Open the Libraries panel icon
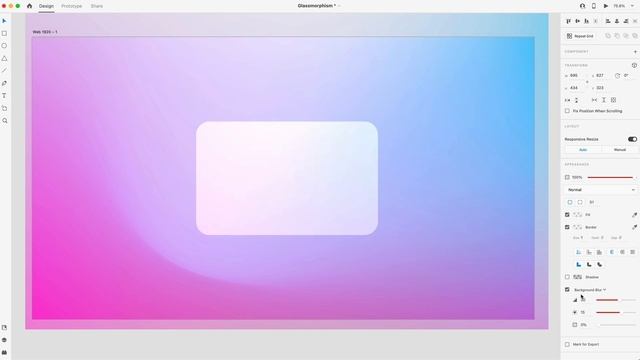The height and width of the screenshot is (360, 640). tap(4, 327)
